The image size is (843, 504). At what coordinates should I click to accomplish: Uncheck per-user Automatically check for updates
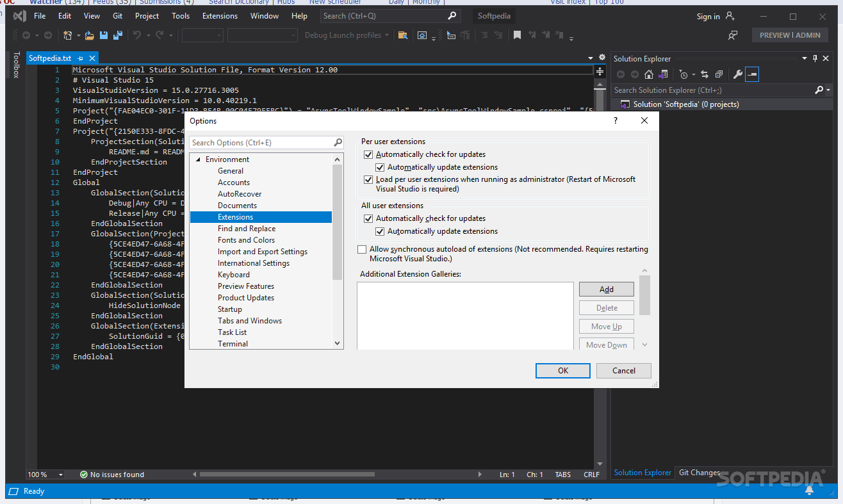(368, 154)
